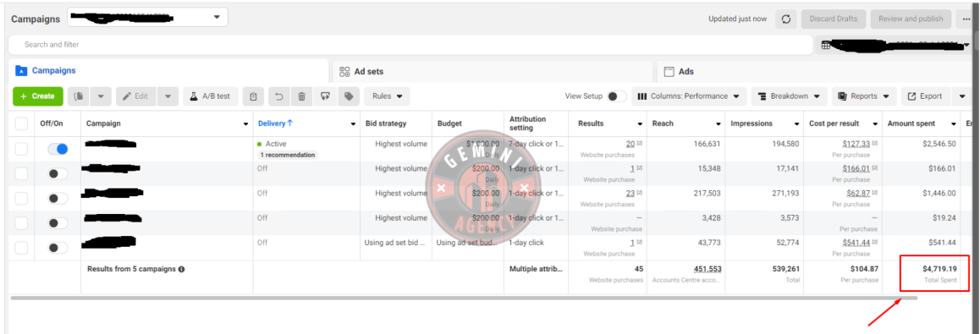Click in the Search and filter field
The width and height of the screenshot is (980, 334).
[x=410, y=45]
